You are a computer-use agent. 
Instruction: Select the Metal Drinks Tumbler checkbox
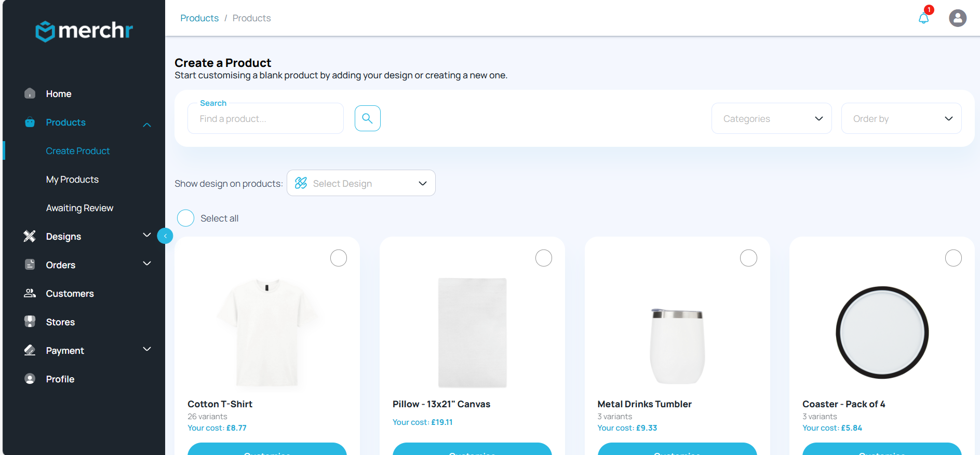(x=748, y=258)
